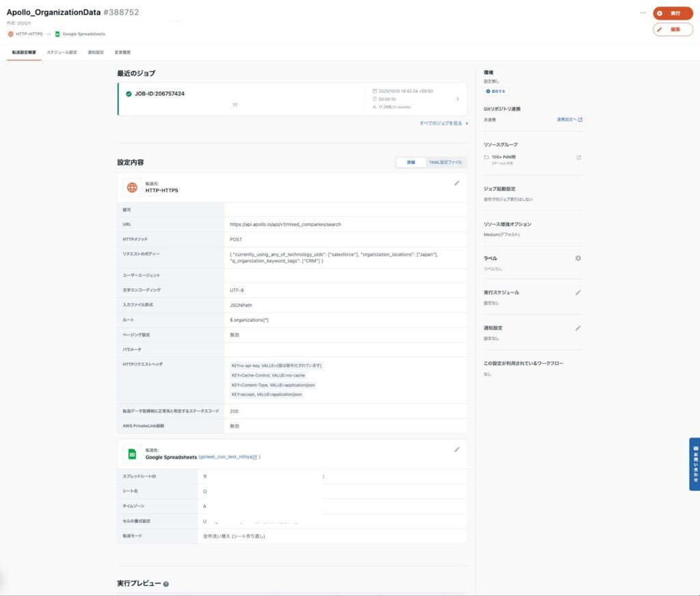The image size is (700, 596).
Task: Switch to the 変更履歴 tab
Action: (x=122, y=52)
